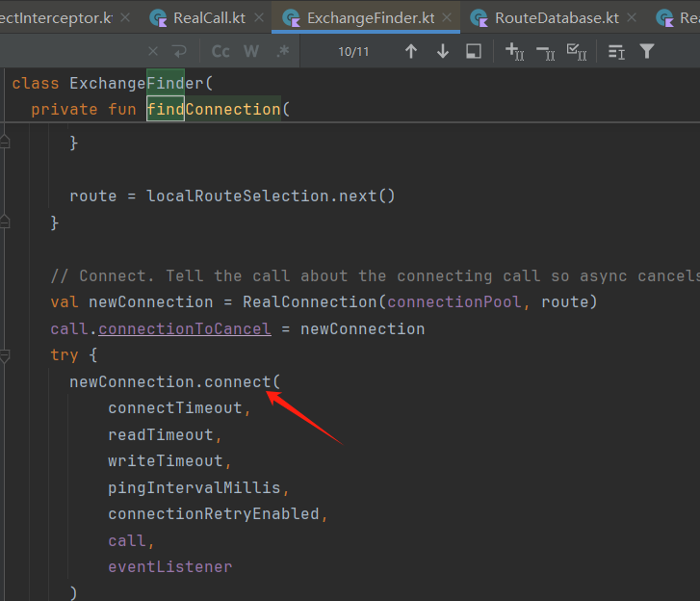Toggle fold marker at top closing brace

5,143
